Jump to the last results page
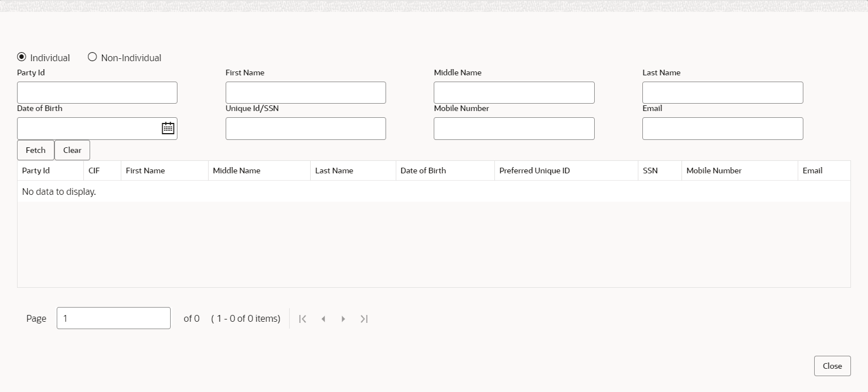 pos(364,319)
